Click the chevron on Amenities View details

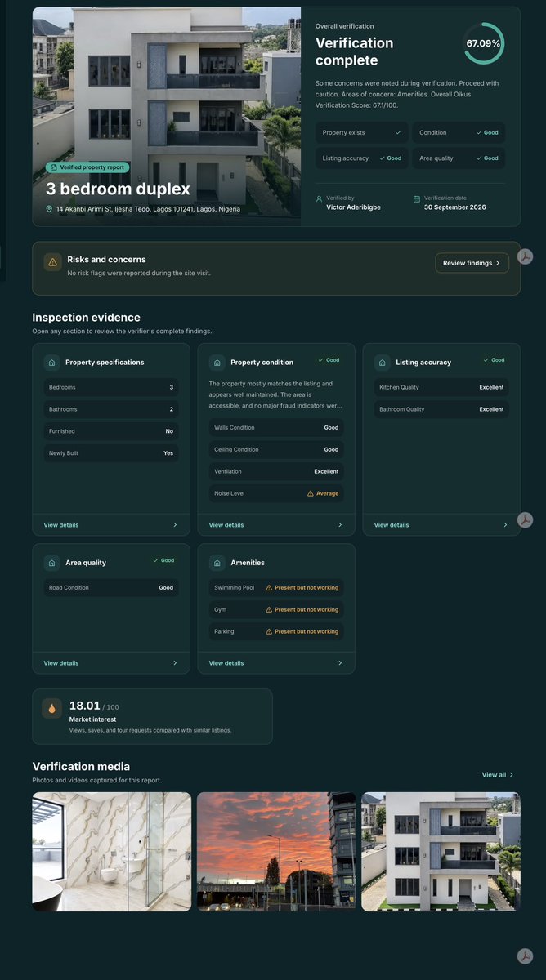click(x=340, y=663)
